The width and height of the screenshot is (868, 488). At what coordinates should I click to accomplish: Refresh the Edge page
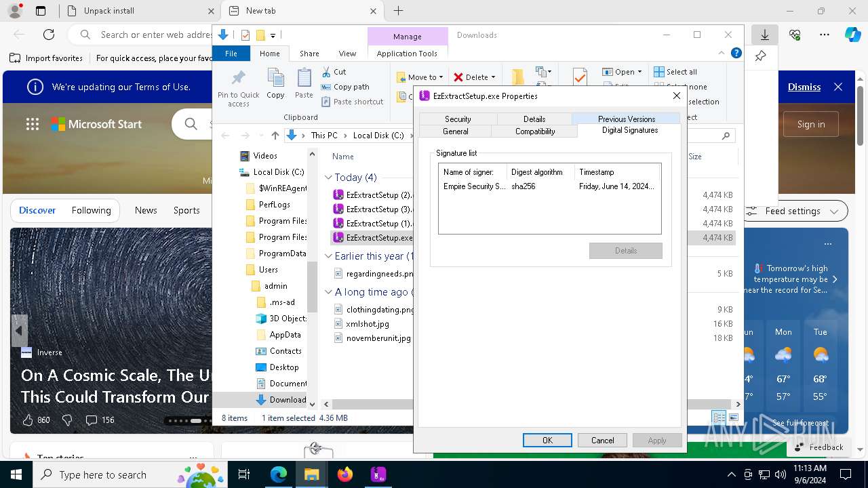point(49,35)
